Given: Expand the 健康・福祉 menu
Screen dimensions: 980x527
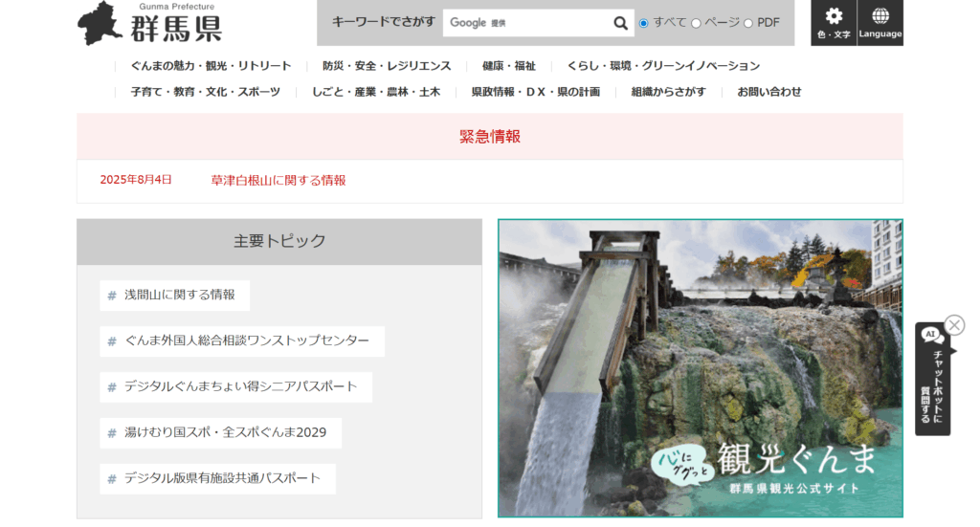Looking at the screenshot, I should coord(508,66).
